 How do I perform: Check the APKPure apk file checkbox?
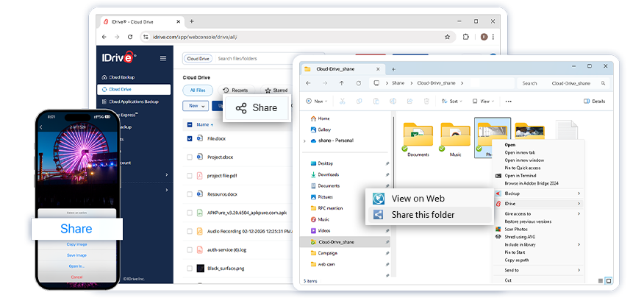[190, 213]
